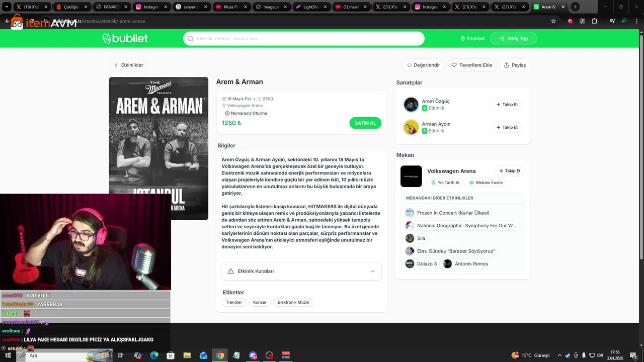Open Microsoft Store from taskbar
The height and width of the screenshot is (362, 644).
[x=171, y=355]
